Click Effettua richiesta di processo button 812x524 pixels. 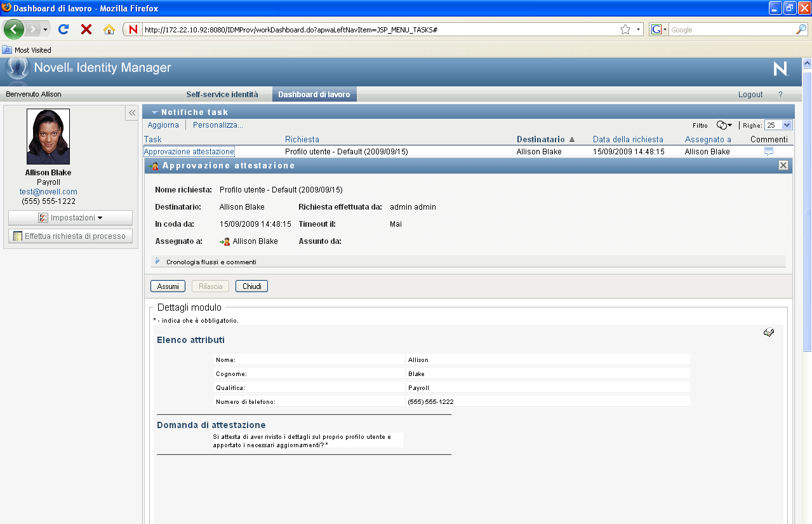(70, 236)
